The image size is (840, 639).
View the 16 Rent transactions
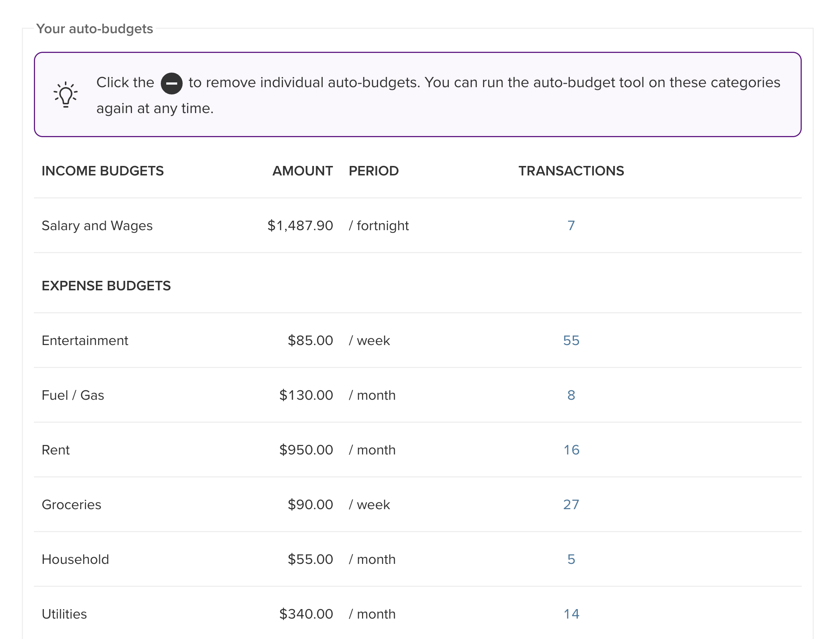pos(571,450)
